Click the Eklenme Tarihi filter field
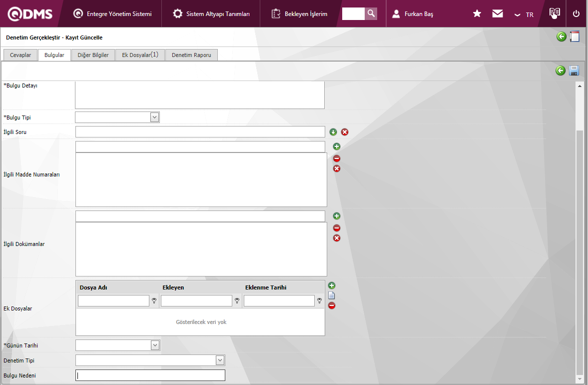Image resolution: width=588 pixels, height=385 pixels. coord(279,300)
